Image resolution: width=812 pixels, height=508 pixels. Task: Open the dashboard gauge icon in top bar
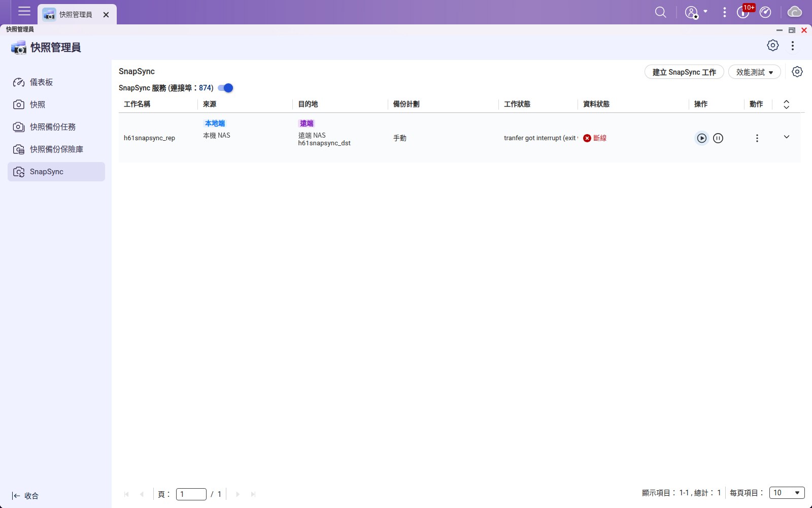[765, 12]
